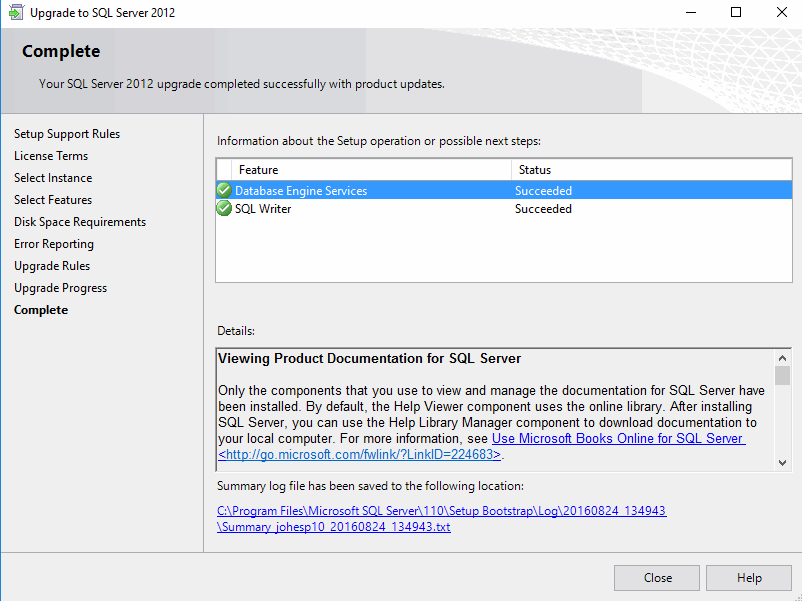The image size is (802, 602).
Task: Click the green checkmark beside Database Engine Services
Action: 224,190
